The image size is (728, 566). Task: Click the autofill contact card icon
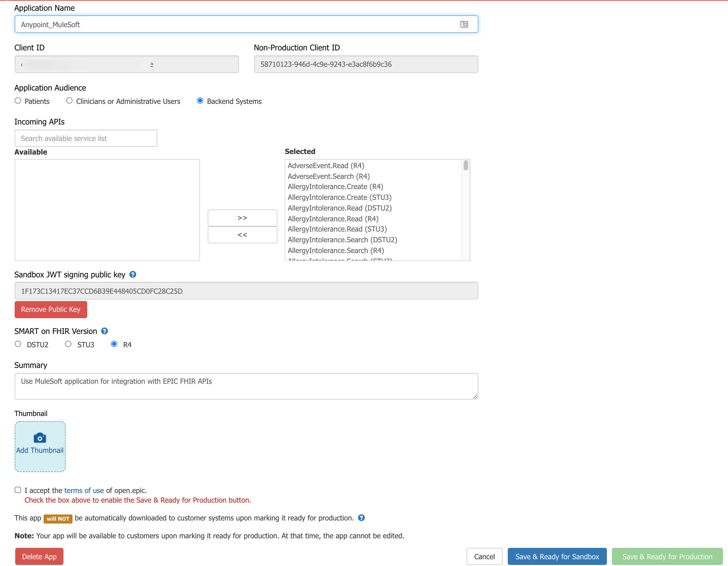[x=464, y=24]
